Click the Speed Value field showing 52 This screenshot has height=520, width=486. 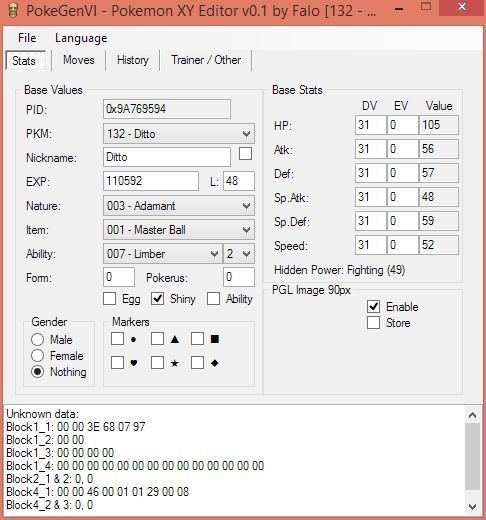tap(439, 245)
